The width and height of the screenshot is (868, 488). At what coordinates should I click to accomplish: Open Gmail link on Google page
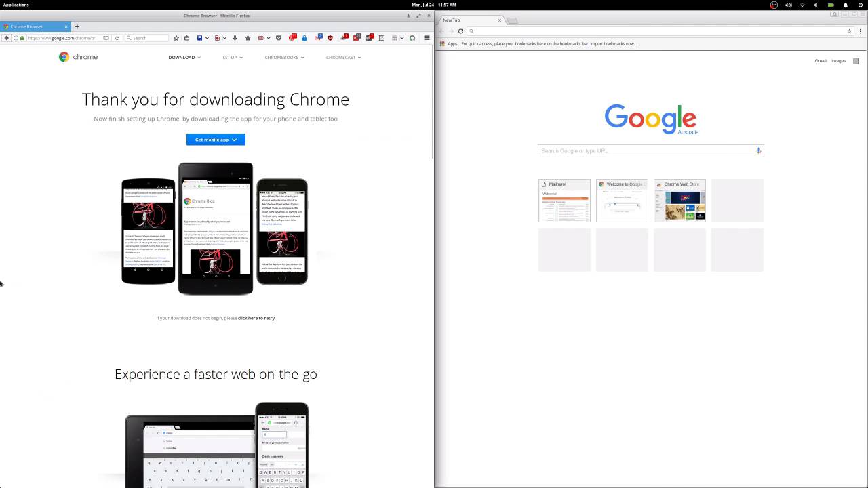click(x=821, y=61)
